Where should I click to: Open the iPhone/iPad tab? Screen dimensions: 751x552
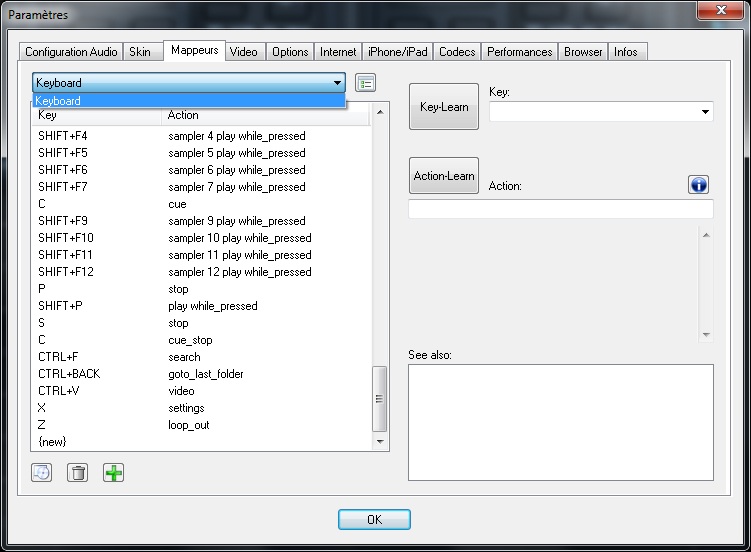click(398, 52)
